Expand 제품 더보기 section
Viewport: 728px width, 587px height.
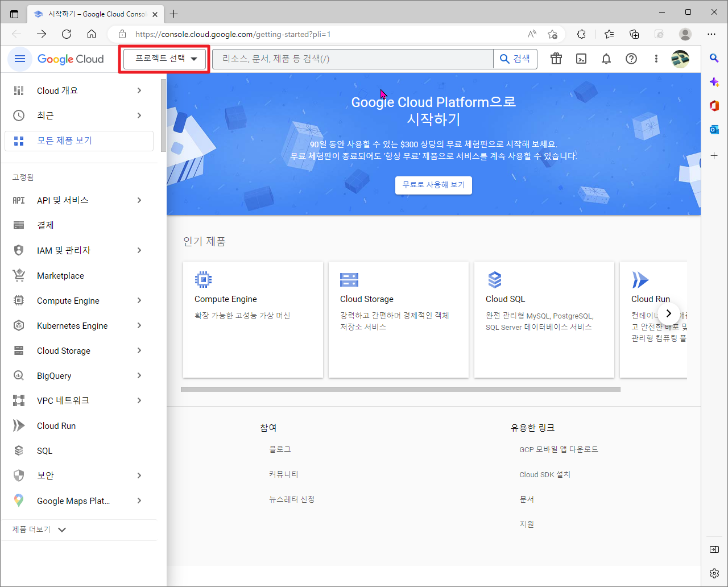coord(40,530)
